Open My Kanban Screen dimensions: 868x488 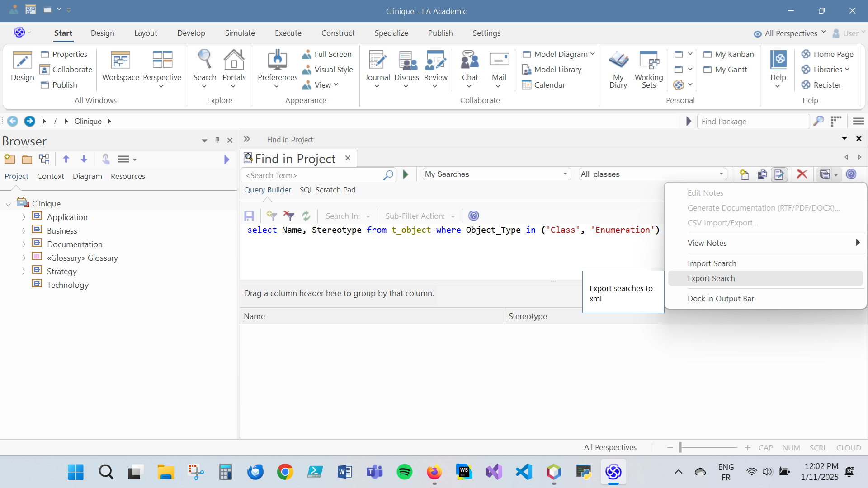(x=728, y=54)
